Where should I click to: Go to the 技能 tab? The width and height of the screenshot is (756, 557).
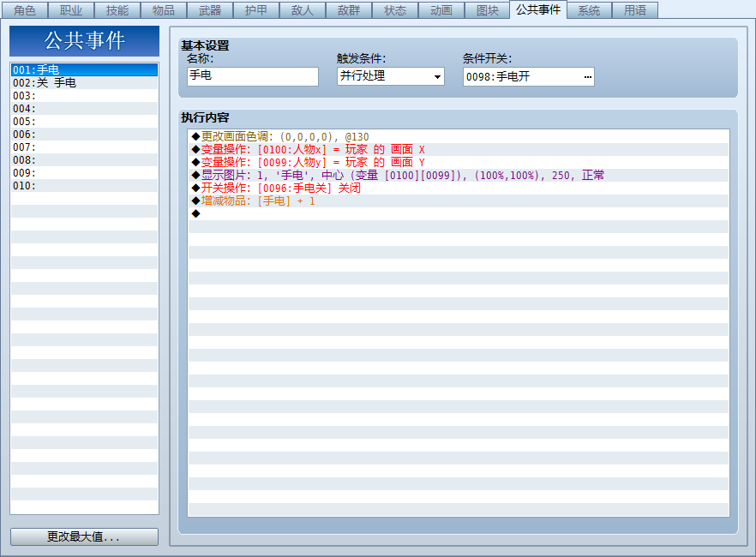coord(117,10)
